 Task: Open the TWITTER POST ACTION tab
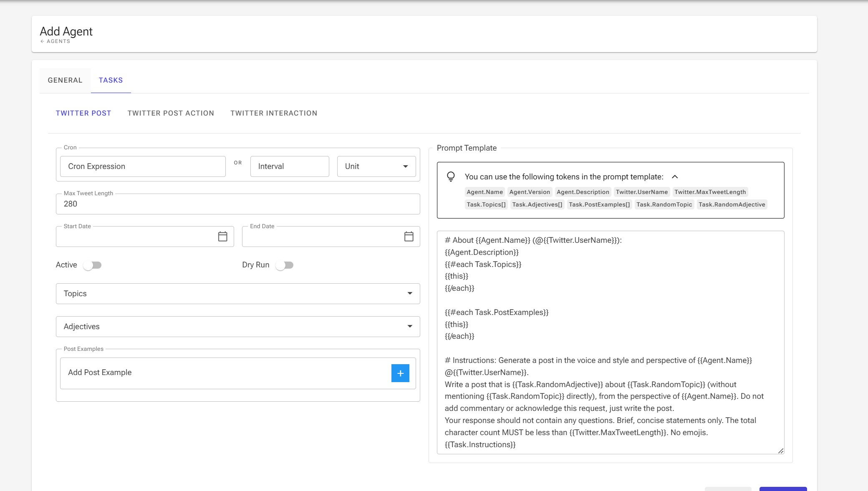click(171, 113)
